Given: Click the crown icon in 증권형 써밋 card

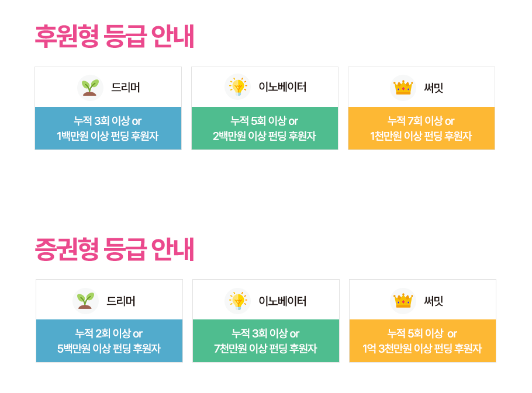Looking at the screenshot, I should click(403, 301).
